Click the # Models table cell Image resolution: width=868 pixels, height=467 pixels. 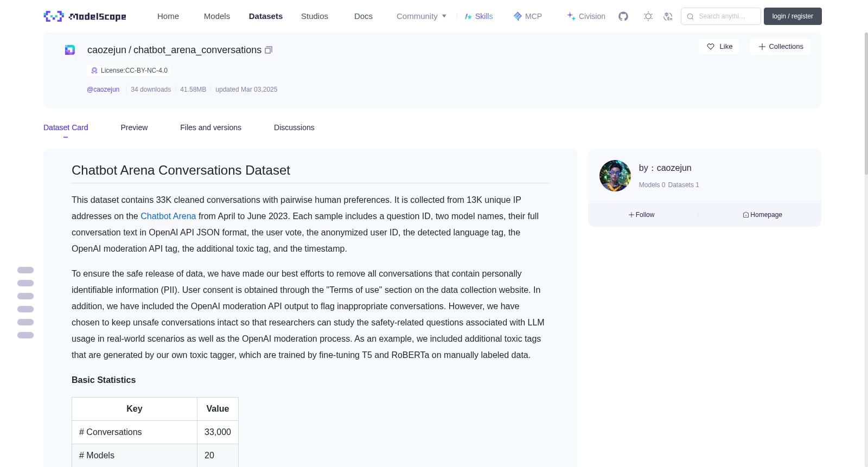[x=135, y=456]
